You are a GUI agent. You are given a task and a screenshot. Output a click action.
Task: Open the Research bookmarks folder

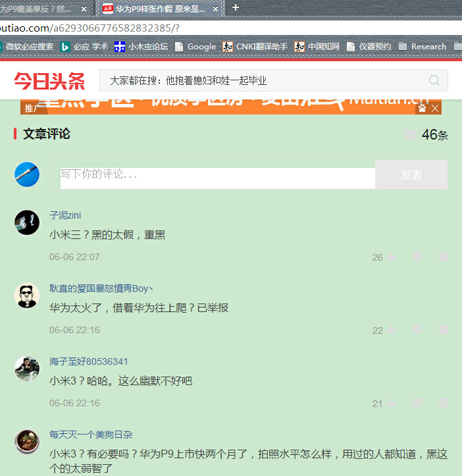click(x=423, y=47)
